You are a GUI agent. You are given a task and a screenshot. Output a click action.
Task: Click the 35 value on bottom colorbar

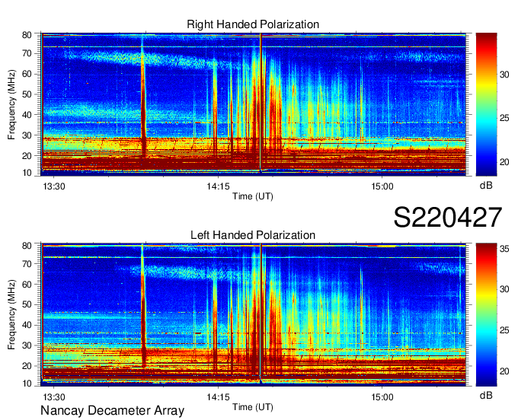504,249
